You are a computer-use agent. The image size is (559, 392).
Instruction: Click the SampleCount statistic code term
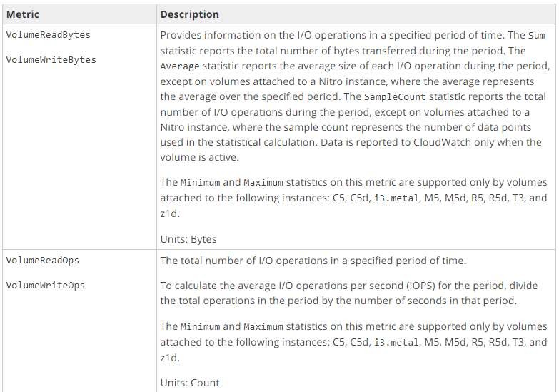pos(395,97)
